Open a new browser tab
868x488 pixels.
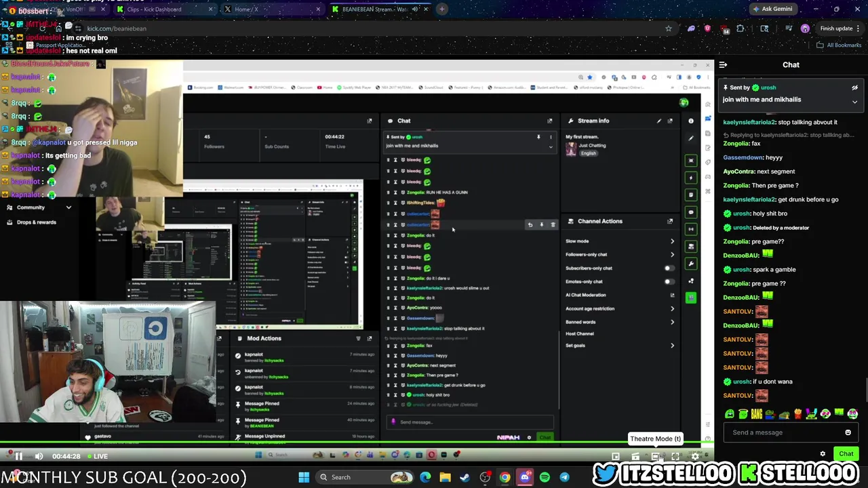click(441, 9)
